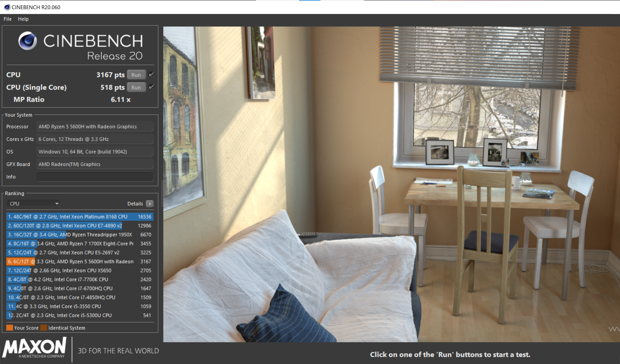Click the 3167 pts CPU score

[111, 75]
